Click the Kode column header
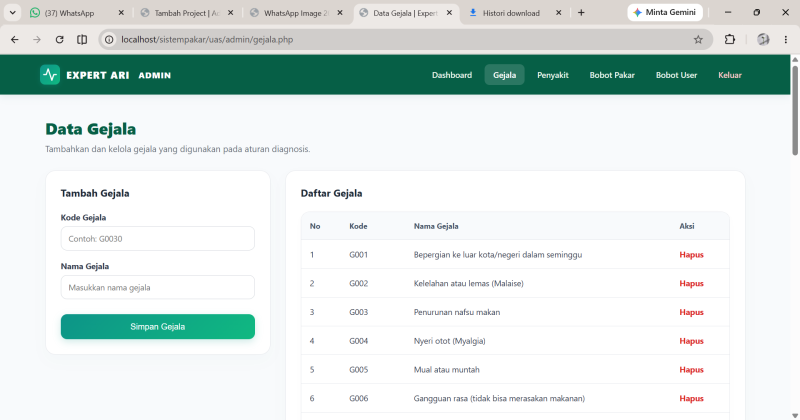The height and width of the screenshot is (420, 800). point(358,226)
